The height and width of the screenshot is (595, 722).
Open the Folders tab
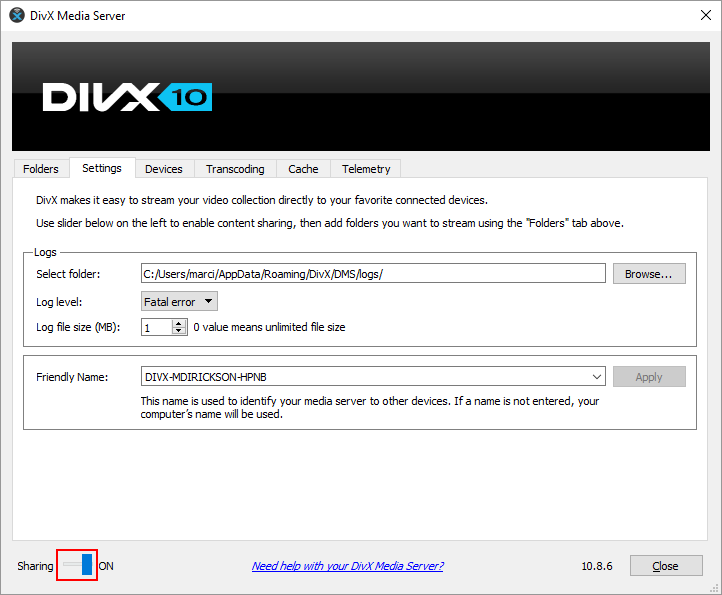tap(41, 169)
